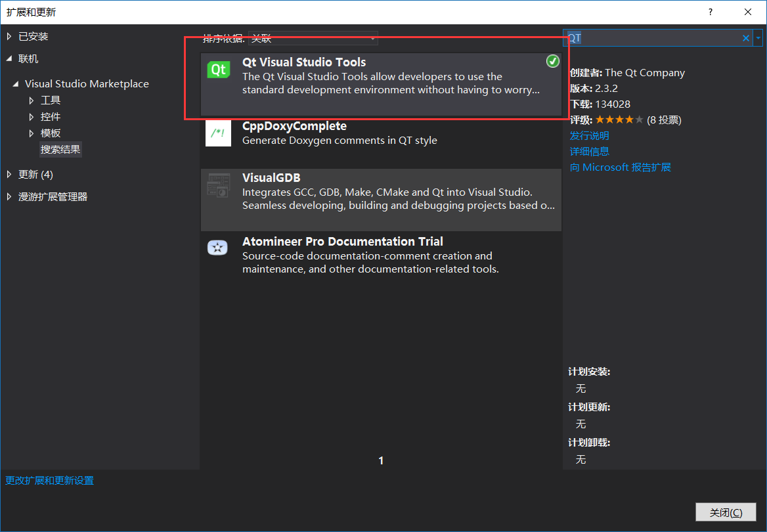Collapse the 联机 tree node
Viewport: 767px width, 532px height.
[9, 58]
